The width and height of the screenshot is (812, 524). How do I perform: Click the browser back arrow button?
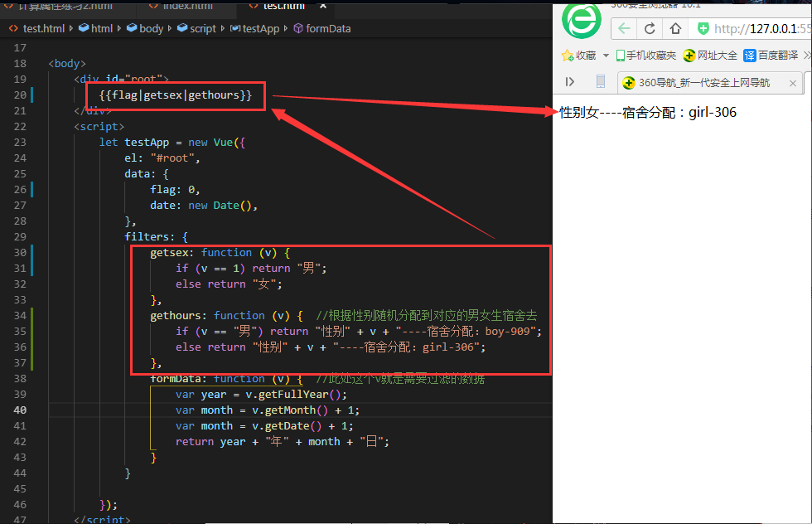624,28
